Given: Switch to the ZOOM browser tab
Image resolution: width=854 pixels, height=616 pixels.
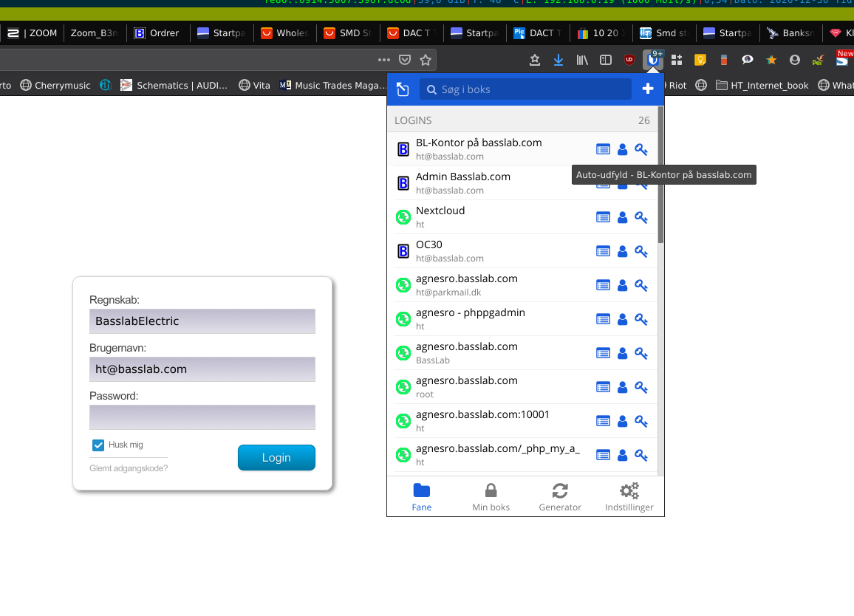Looking at the screenshot, I should point(32,32).
